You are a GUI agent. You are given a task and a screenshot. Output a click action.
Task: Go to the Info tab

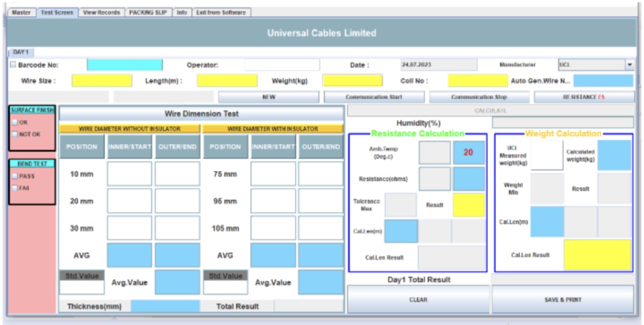click(x=182, y=12)
